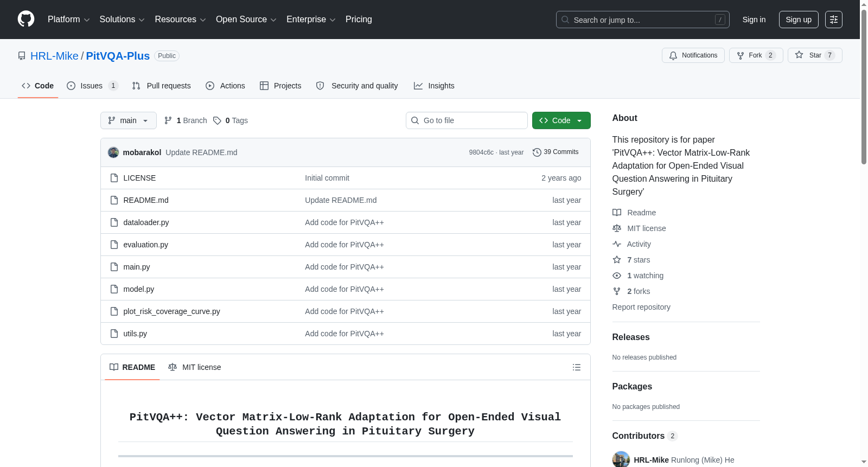868x467 pixels.
Task: Switch to the Actions tab
Action: click(226, 86)
